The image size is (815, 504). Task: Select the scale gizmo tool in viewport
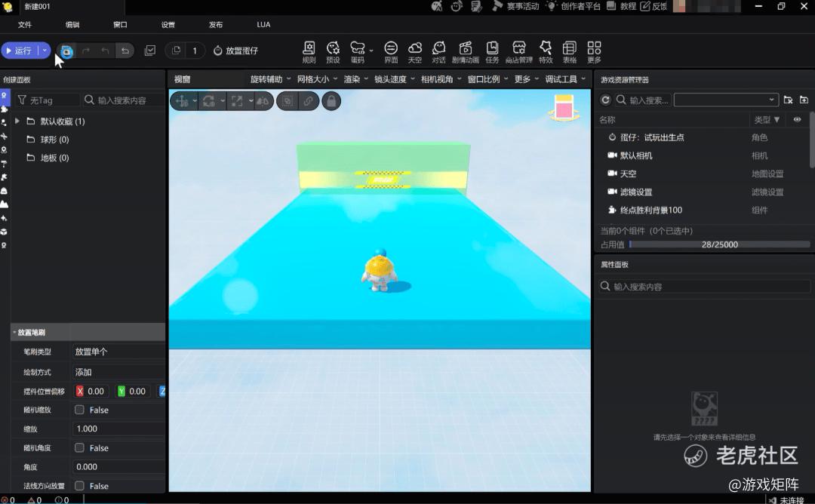point(237,101)
